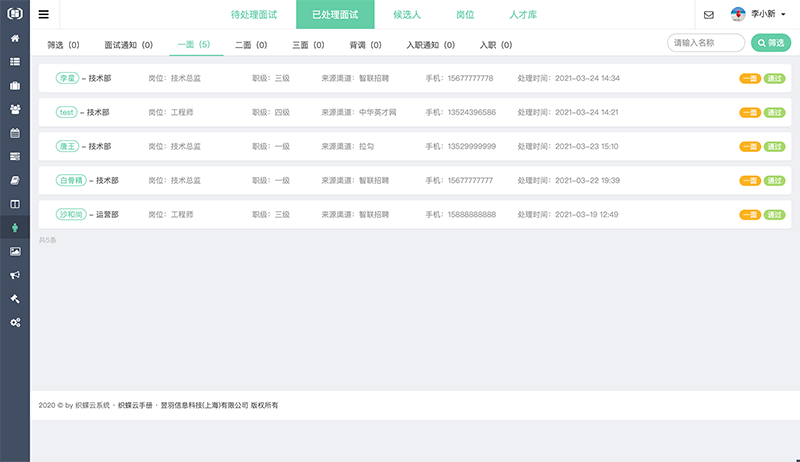Open candidate 唐王 name tag
This screenshot has width=800, height=462.
[67, 146]
